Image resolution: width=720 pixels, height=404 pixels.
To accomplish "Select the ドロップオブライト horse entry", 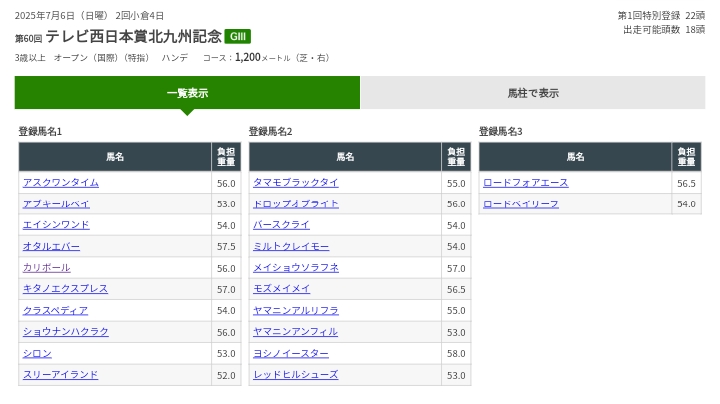I will point(296,204).
